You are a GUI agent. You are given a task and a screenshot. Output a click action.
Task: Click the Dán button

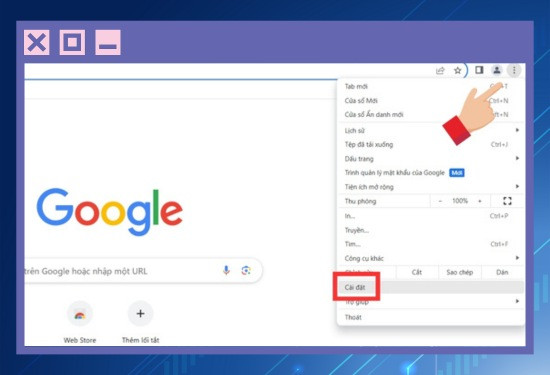pos(502,273)
